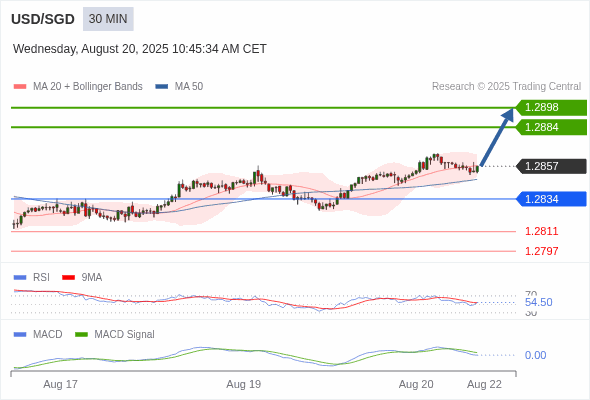Click the MACD legend marker
590x400 pixels.
coord(20,335)
